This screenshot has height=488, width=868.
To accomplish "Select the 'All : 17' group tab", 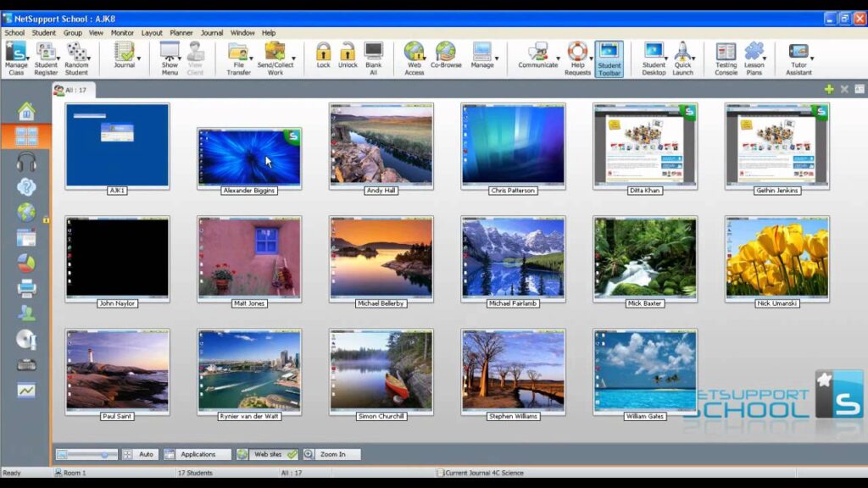I will click(73, 89).
